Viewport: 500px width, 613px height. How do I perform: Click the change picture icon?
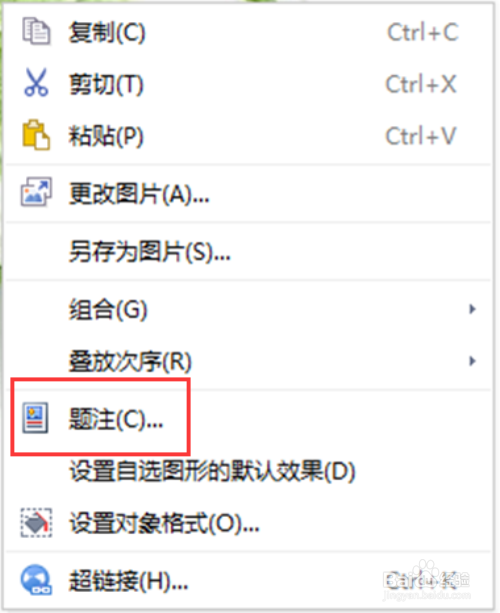tap(36, 192)
